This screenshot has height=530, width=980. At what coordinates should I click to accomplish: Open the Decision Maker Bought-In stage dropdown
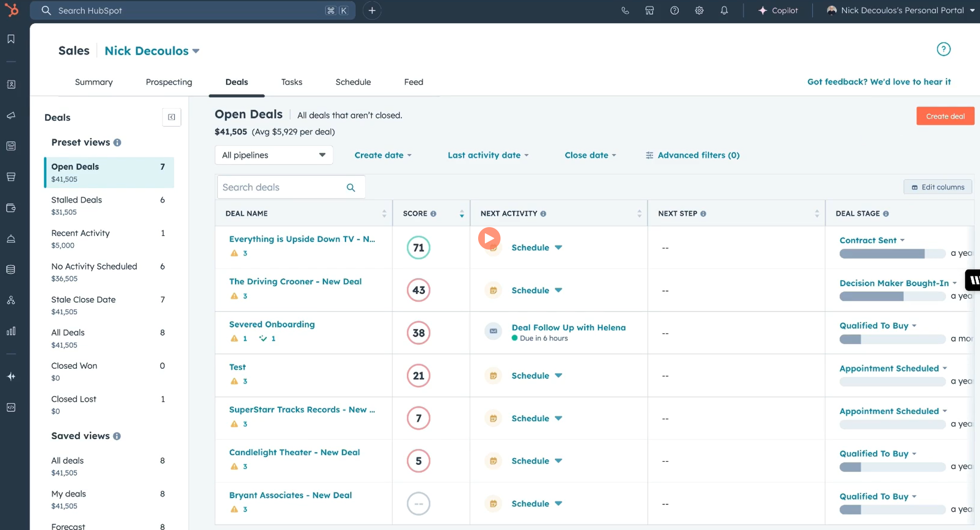(x=898, y=283)
